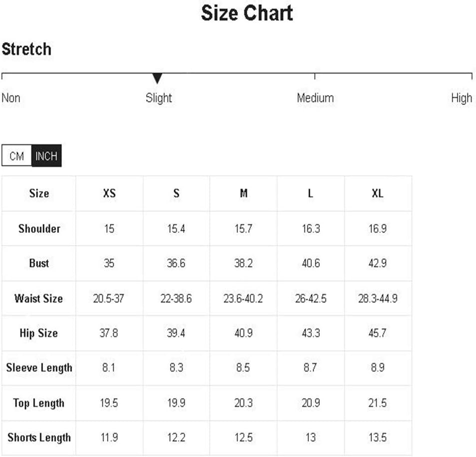Click the Size Chart heading
This screenshot has height=457, width=476.
coord(247,13)
